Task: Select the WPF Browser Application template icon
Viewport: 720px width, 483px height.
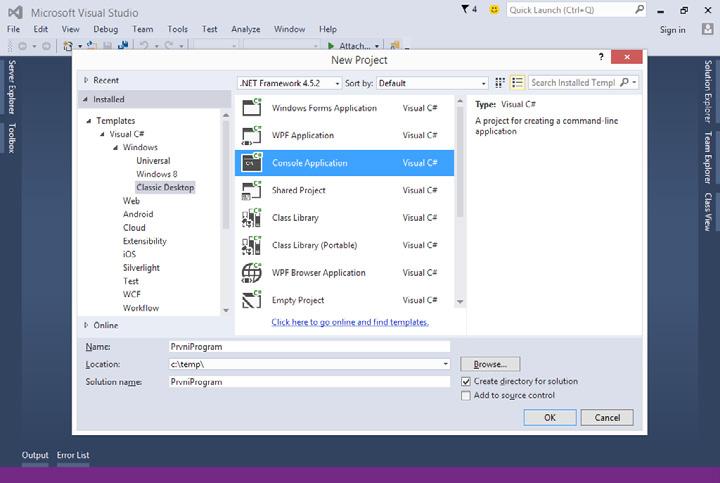Action: click(252, 273)
